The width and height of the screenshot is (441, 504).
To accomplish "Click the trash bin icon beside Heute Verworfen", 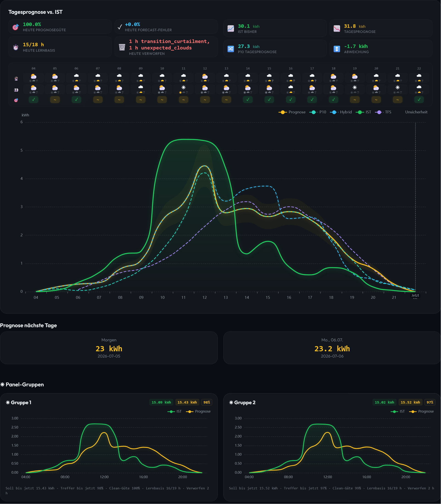I will [x=122, y=47].
